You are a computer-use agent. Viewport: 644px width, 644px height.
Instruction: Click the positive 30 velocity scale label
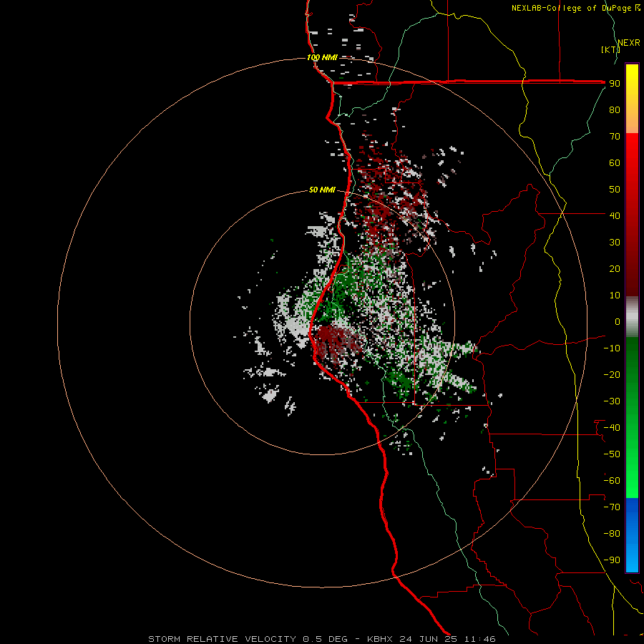(x=615, y=243)
